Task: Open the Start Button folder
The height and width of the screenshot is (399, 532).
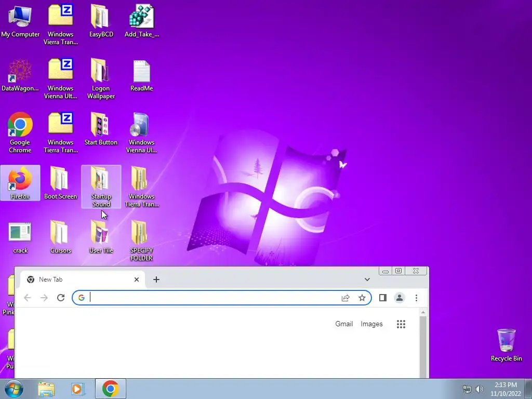Action: tap(101, 129)
